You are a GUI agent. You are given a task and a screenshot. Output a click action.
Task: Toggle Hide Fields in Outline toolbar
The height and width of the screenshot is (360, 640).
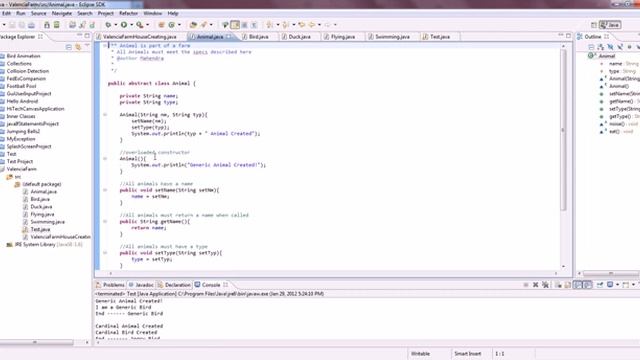(610, 47)
